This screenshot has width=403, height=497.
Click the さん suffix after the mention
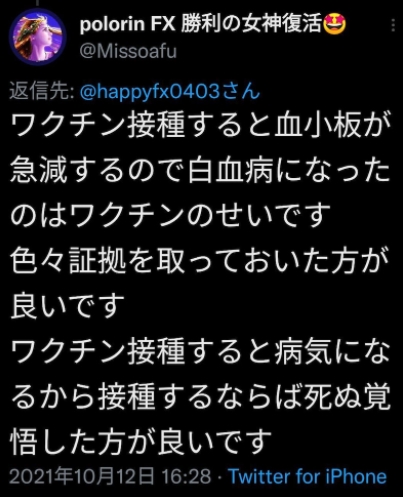tap(241, 91)
